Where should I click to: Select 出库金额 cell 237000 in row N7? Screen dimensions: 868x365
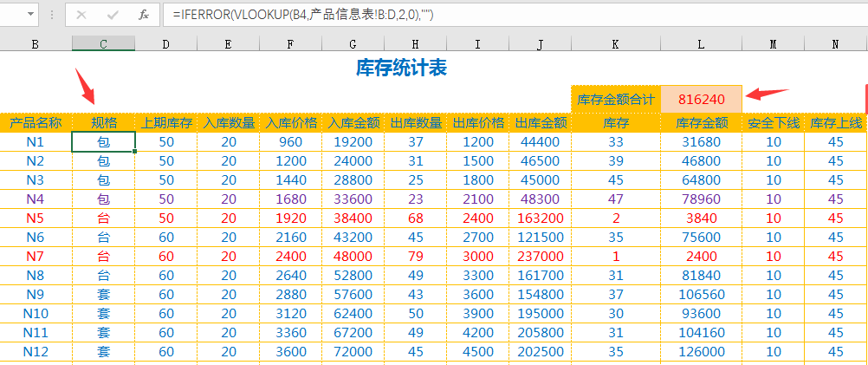tap(541, 256)
